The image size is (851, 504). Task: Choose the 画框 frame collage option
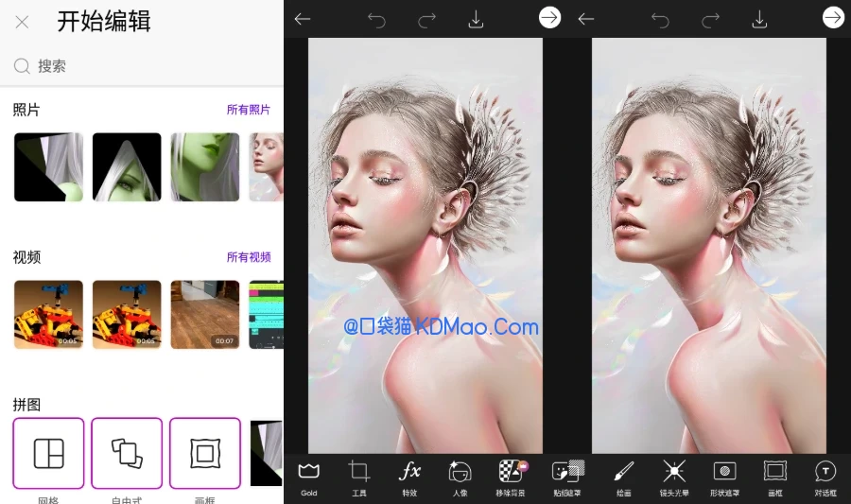(x=205, y=453)
